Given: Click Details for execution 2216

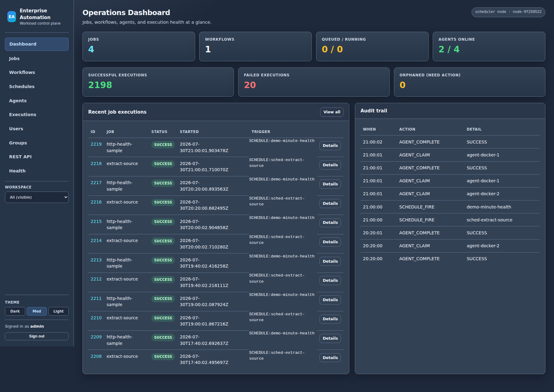Looking at the screenshot, I should pos(330,204).
